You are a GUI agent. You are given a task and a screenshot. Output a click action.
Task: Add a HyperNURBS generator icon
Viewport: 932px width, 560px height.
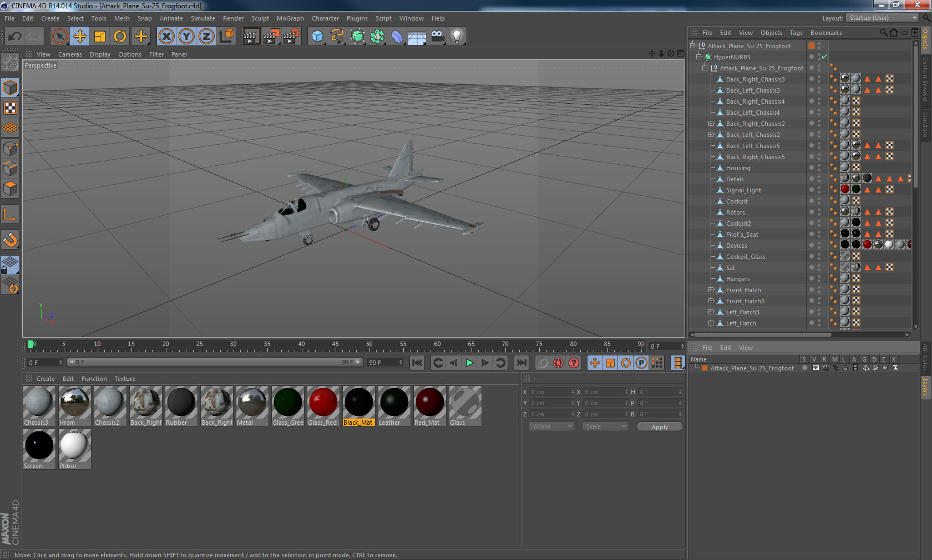coord(358,37)
